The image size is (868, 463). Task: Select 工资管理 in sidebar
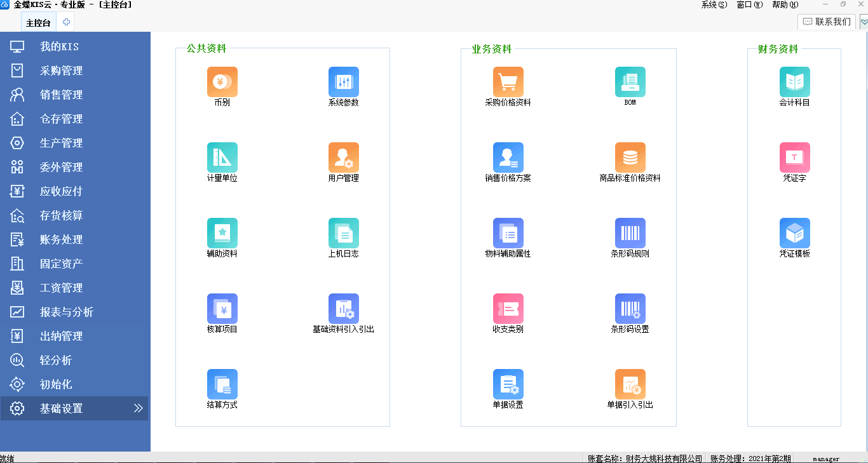click(75, 288)
